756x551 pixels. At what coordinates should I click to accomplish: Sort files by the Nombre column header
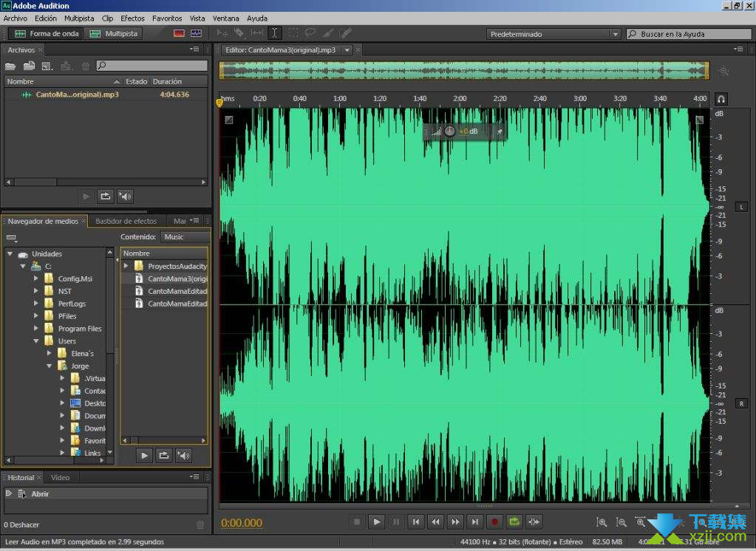(63, 81)
